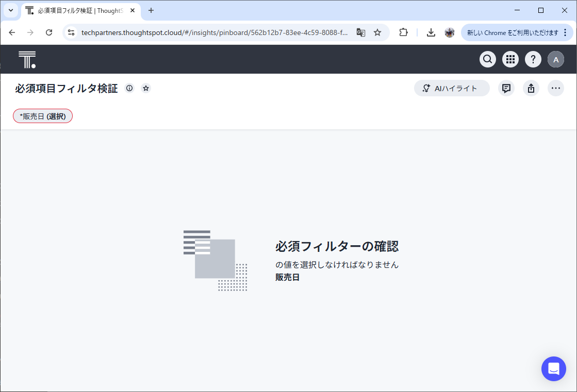Bookmark this page with star icon
577x392 pixels.
(x=377, y=32)
